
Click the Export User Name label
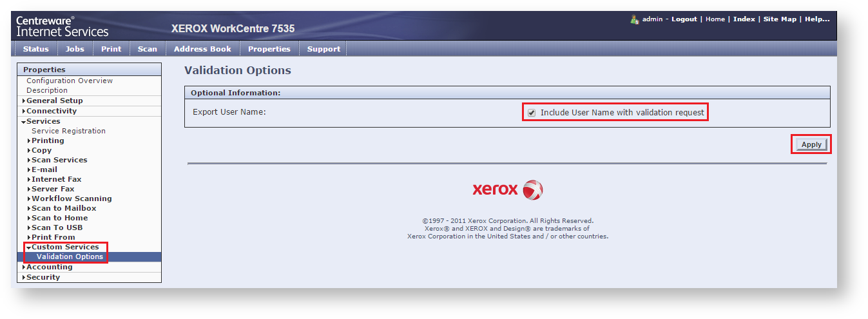229,112
